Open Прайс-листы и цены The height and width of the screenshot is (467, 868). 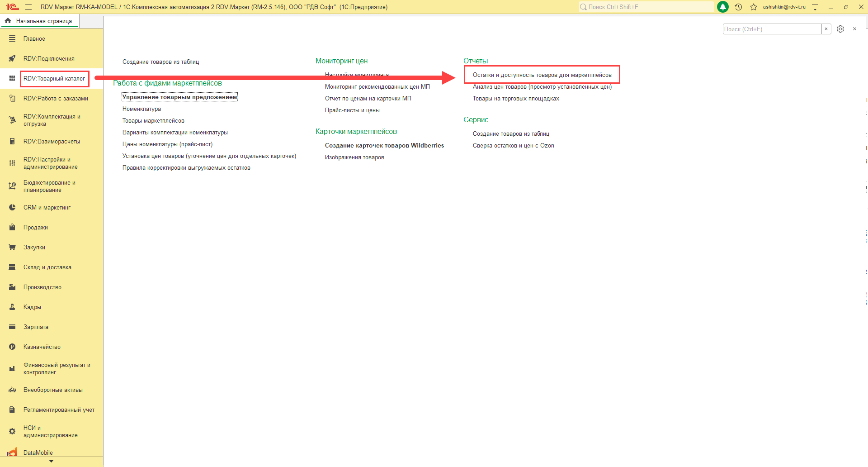pos(352,110)
